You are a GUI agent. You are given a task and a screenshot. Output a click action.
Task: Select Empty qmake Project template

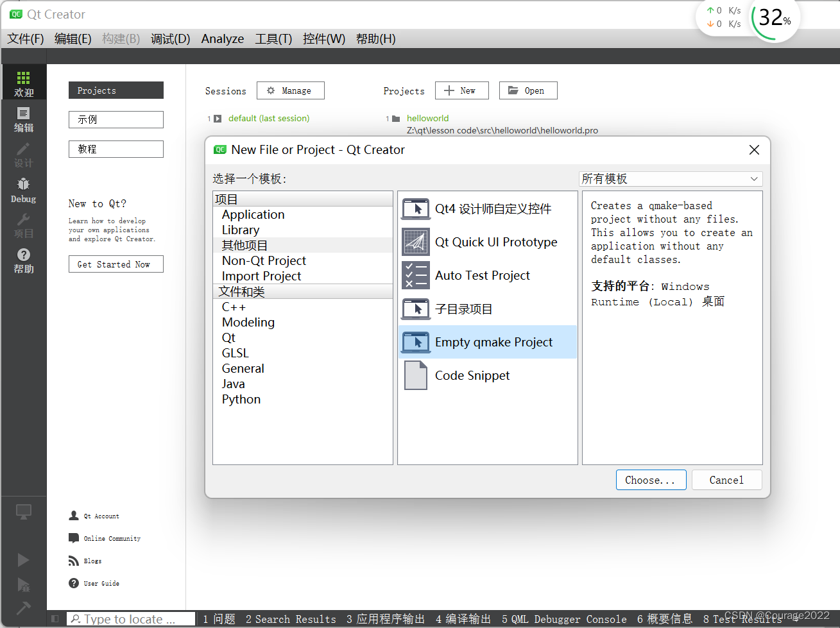click(x=488, y=342)
